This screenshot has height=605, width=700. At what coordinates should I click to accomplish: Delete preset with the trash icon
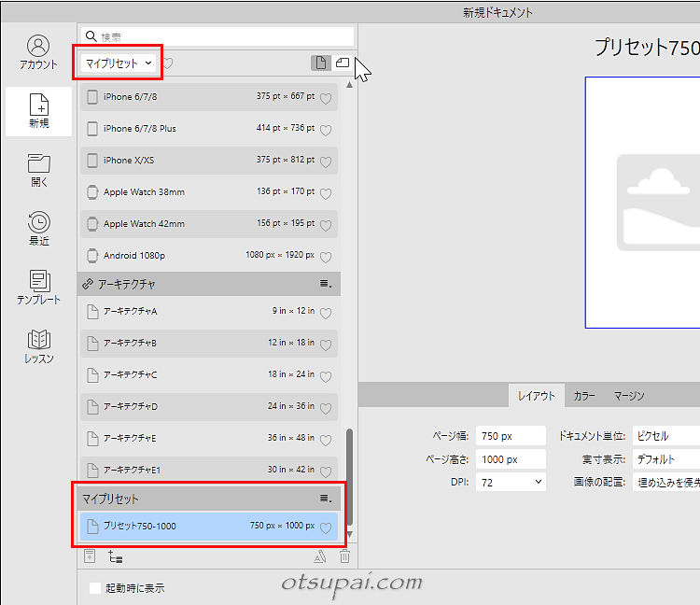[x=344, y=556]
